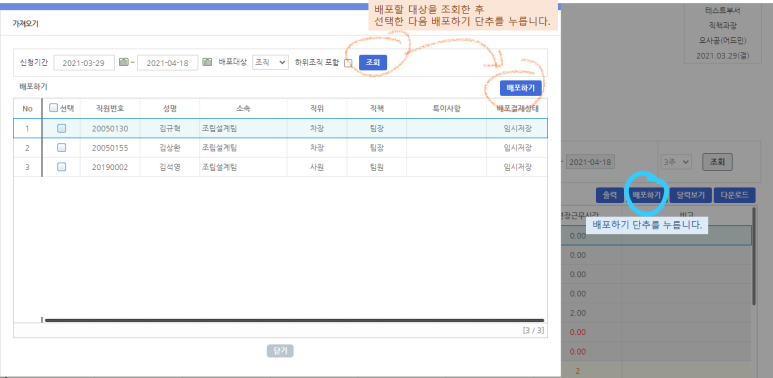This screenshot has height=378, width=773.
Task: Click the 직원번호 column header
Action: (x=110, y=108)
